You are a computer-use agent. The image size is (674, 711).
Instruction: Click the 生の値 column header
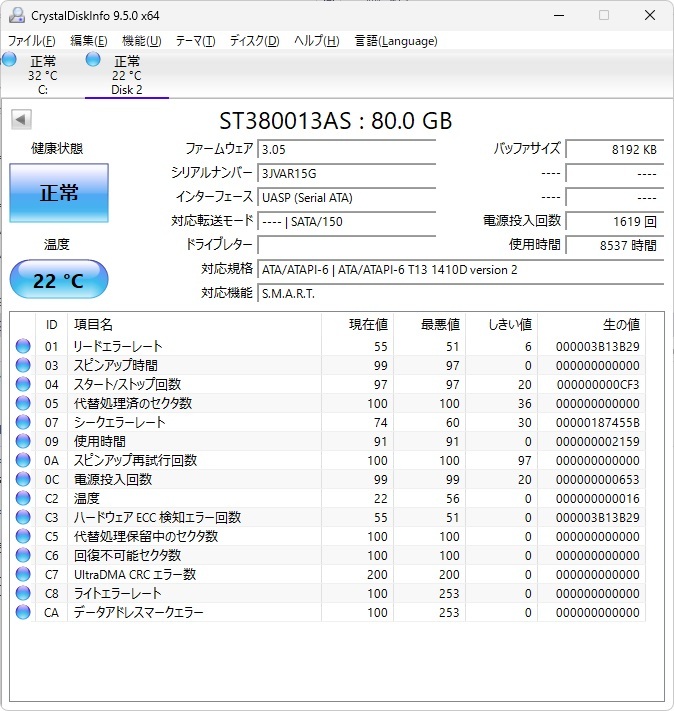620,325
